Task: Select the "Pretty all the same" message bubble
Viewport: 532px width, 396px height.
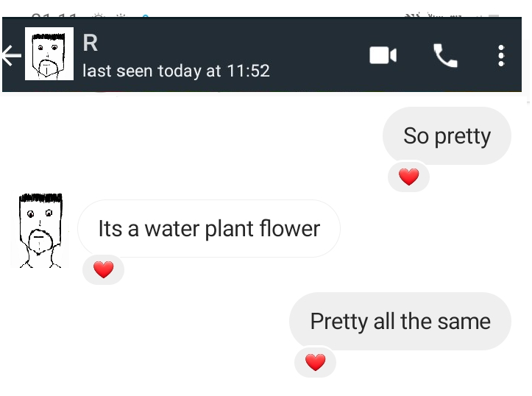Action: pos(400,322)
